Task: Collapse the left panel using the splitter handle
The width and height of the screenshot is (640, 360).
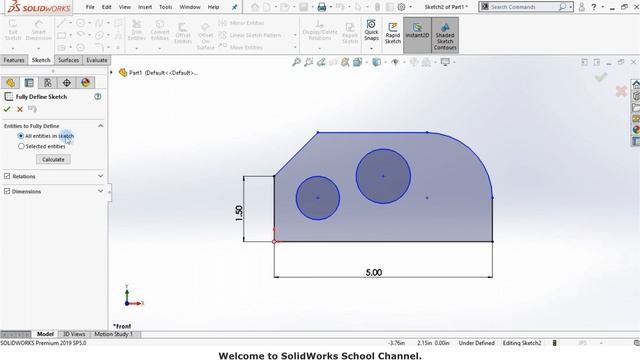Action: coord(109,192)
